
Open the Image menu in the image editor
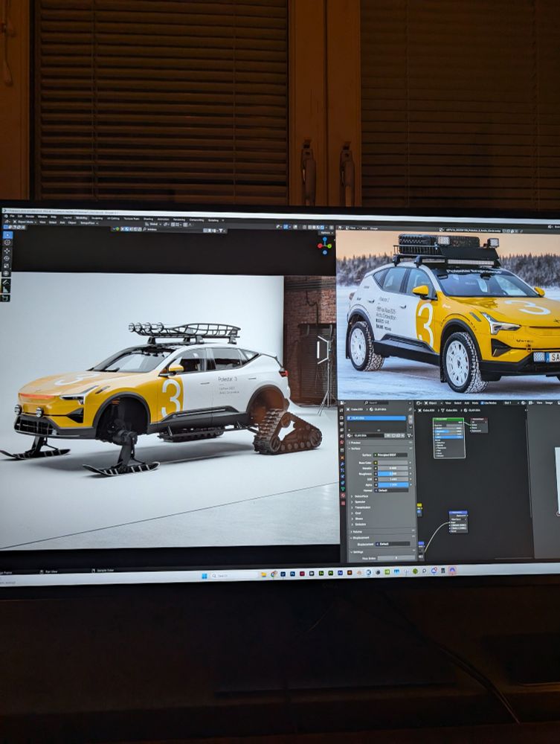click(373, 228)
